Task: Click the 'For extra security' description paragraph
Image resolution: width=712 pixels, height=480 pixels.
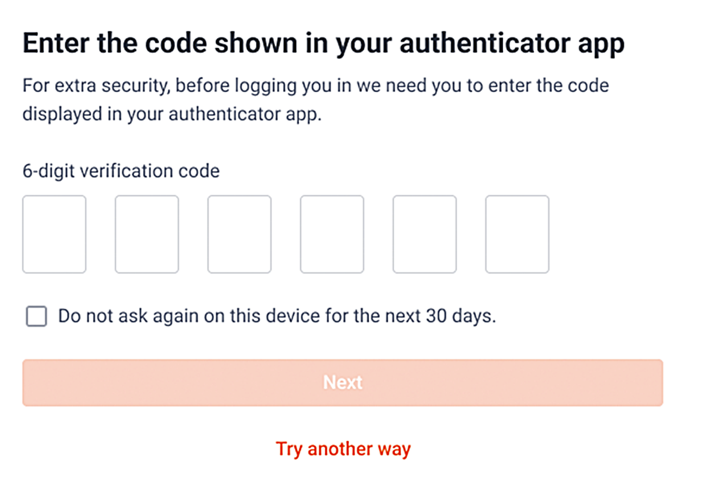Action: click(315, 87)
